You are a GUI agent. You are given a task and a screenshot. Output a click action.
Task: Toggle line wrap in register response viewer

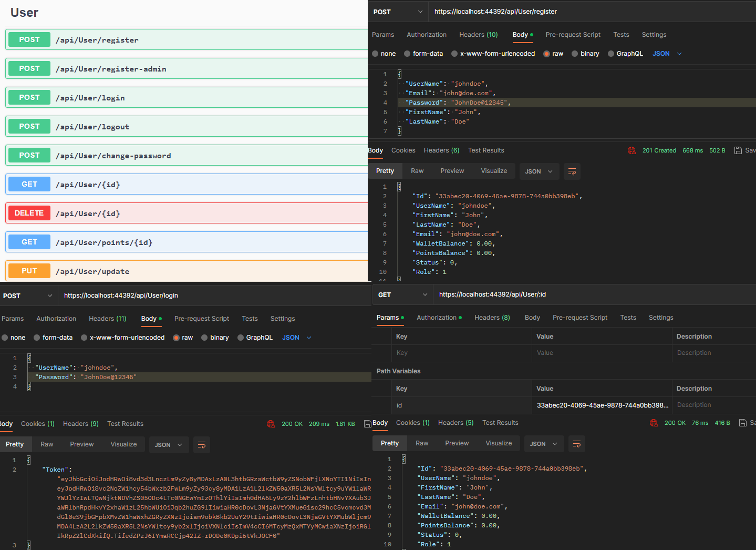click(572, 171)
